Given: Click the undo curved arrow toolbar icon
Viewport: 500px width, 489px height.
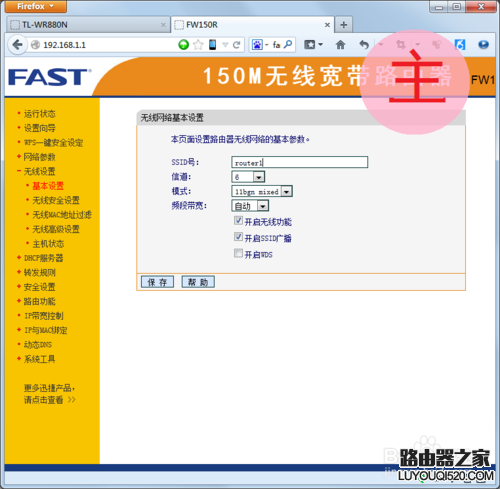Looking at the screenshot, I should click(x=364, y=45).
